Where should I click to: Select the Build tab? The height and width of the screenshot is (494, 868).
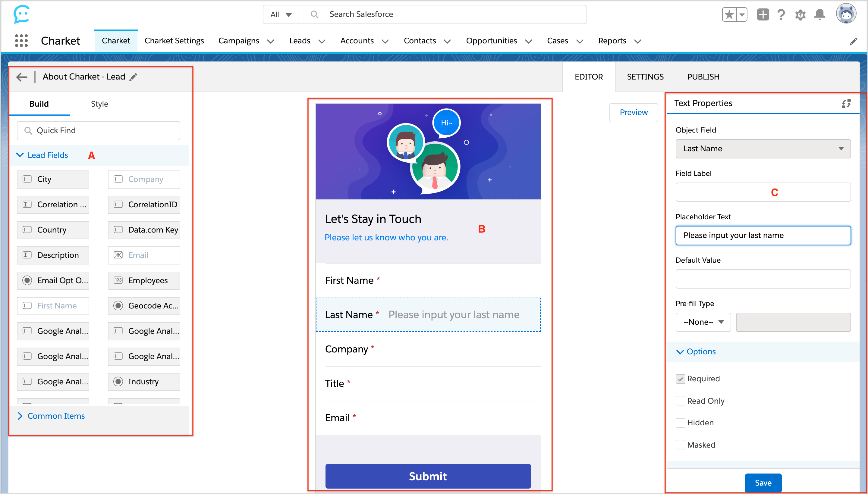(x=39, y=104)
